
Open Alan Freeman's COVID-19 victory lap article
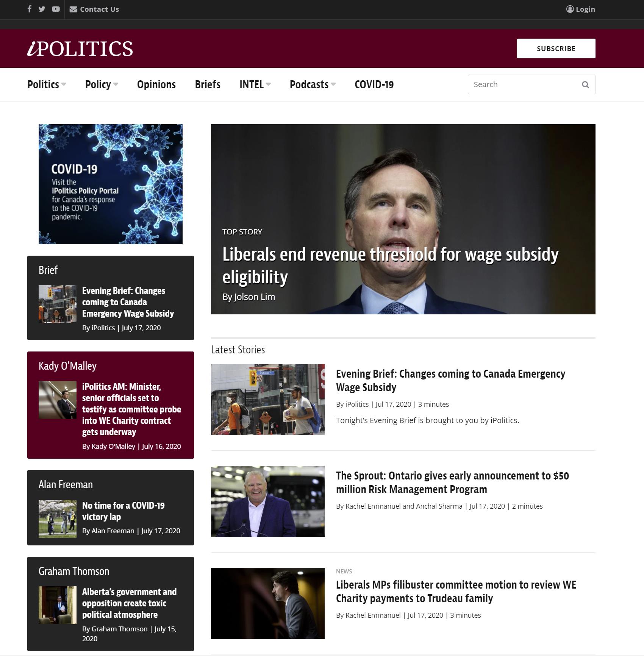pyautogui.click(x=123, y=511)
